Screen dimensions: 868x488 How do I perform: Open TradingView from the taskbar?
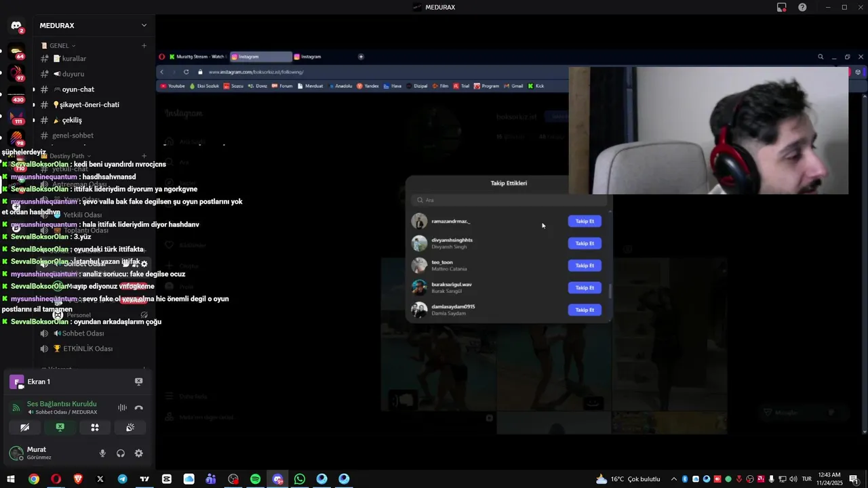point(144,479)
